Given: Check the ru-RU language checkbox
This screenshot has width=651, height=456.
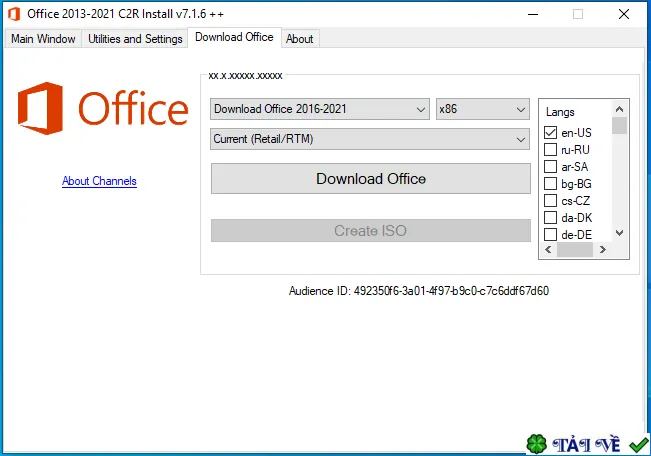Looking at the screenshot, I should point(551,150).
